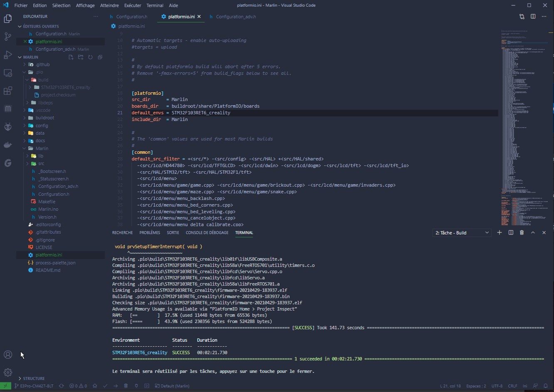Create a new file in MARLIN explorer

click(x=72, y=57)
